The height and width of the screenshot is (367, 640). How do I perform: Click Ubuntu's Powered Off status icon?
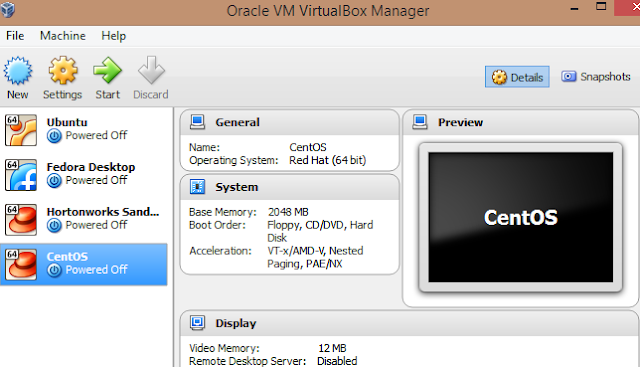54,136
